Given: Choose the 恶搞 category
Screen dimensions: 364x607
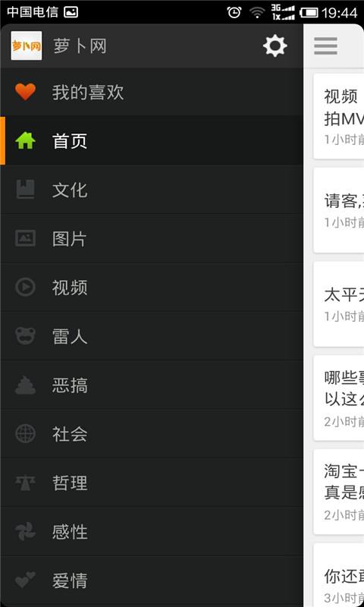Looking at the screenshot, I should [152, 385].
